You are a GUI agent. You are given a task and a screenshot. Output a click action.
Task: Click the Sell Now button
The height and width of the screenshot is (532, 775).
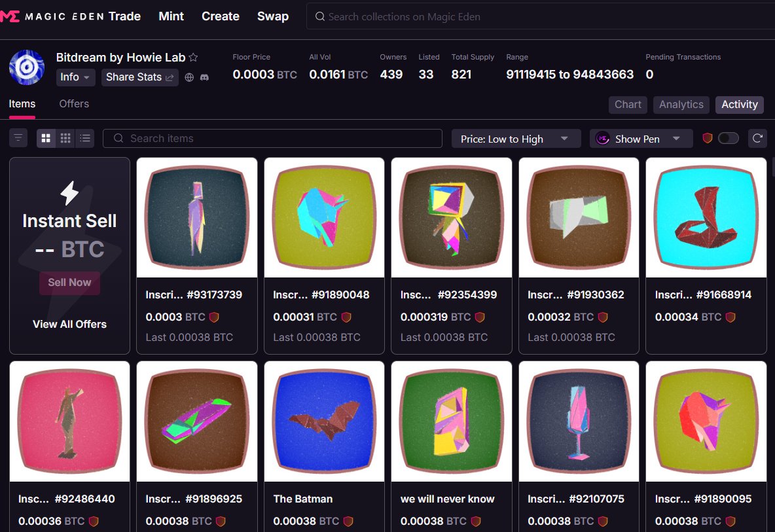click(69, 283)
